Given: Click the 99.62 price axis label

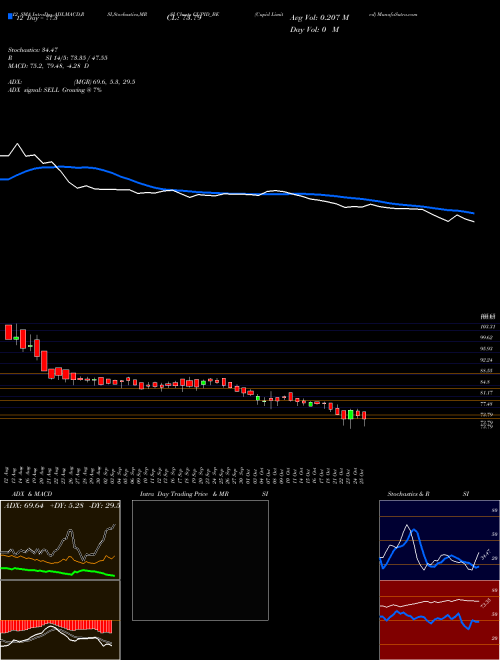Looking at the screenshot, I should [x=487, y=338].
